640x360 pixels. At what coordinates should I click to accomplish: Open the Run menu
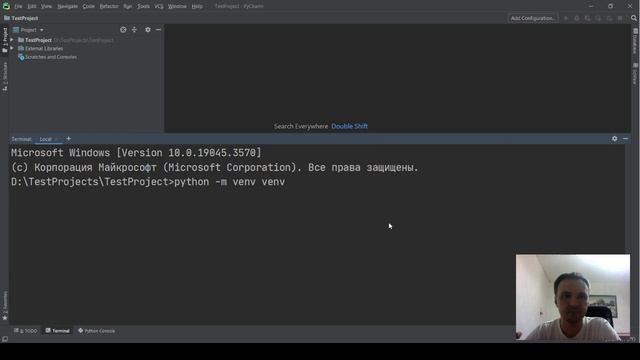[127, 6]
